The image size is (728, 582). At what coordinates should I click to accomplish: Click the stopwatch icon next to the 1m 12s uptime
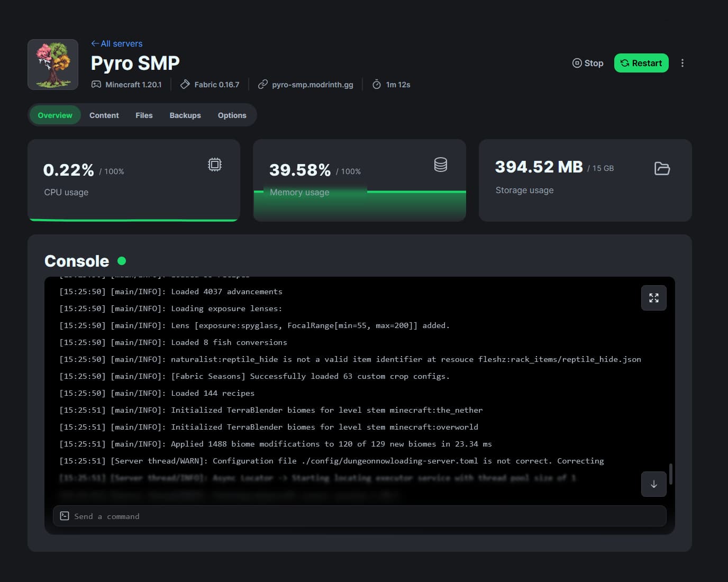[x=376, y=84]
